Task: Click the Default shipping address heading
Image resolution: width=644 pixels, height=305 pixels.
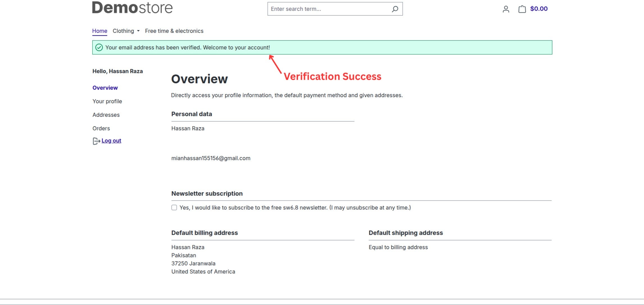Action: [406, 233]
